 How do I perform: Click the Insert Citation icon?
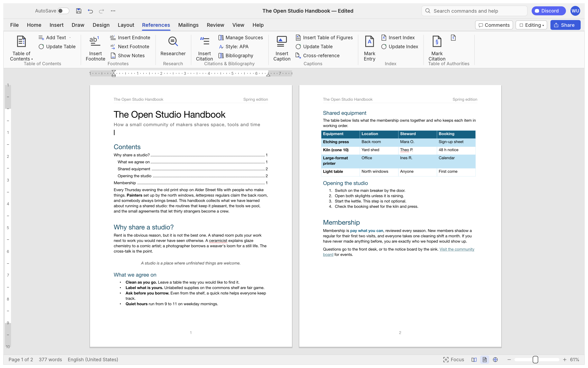click(204, 41)
